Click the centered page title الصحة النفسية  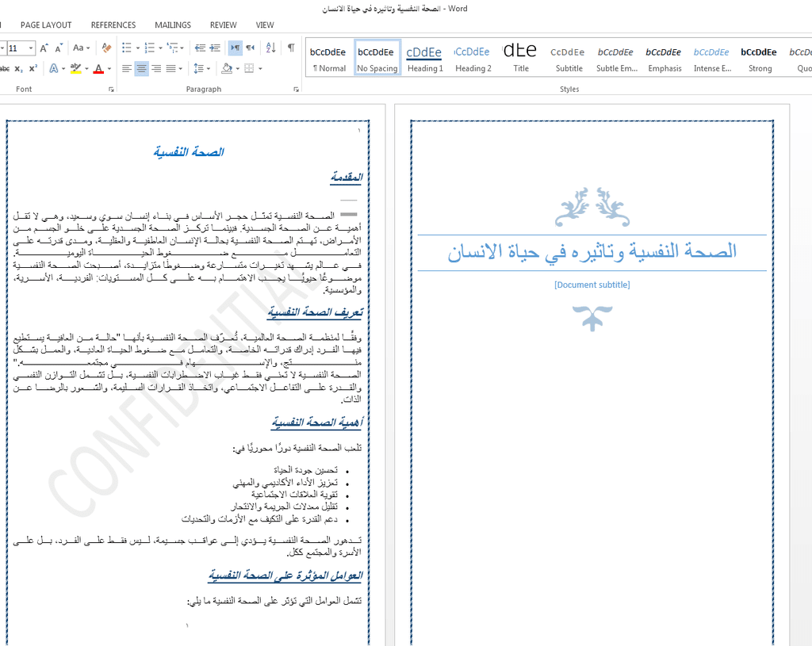point(189,151)
